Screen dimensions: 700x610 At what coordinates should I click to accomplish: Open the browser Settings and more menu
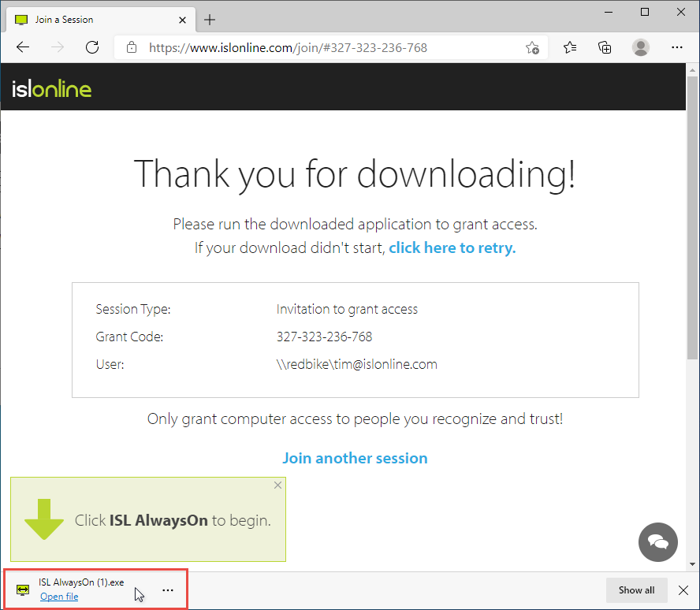677,47
